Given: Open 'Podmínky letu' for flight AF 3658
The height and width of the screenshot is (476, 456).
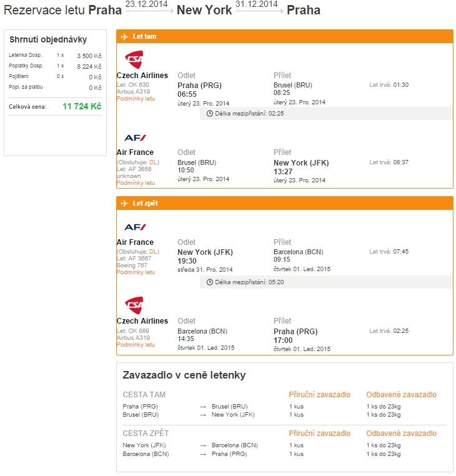Looking at the screenshot, I should coord(136,183).
